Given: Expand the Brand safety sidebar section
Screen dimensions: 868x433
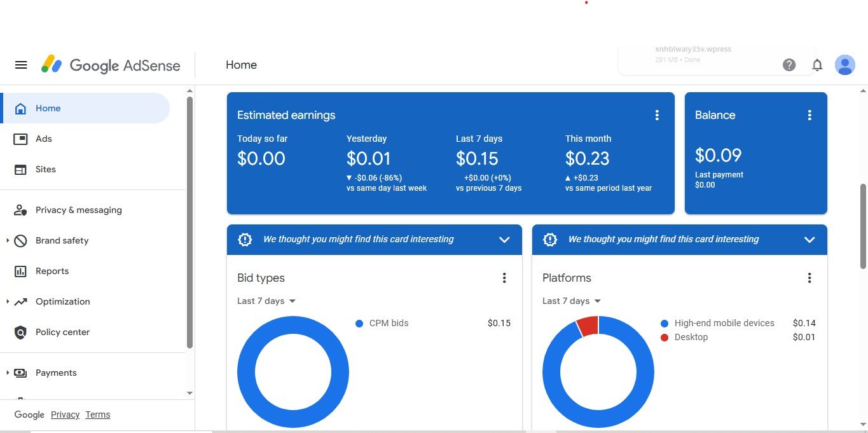Looking at the screenshot, I should [8, 240].
